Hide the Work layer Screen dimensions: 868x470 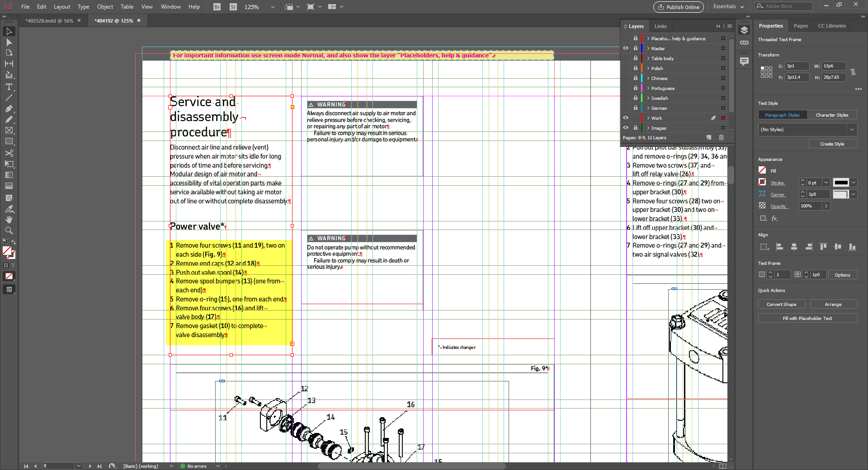626,117
